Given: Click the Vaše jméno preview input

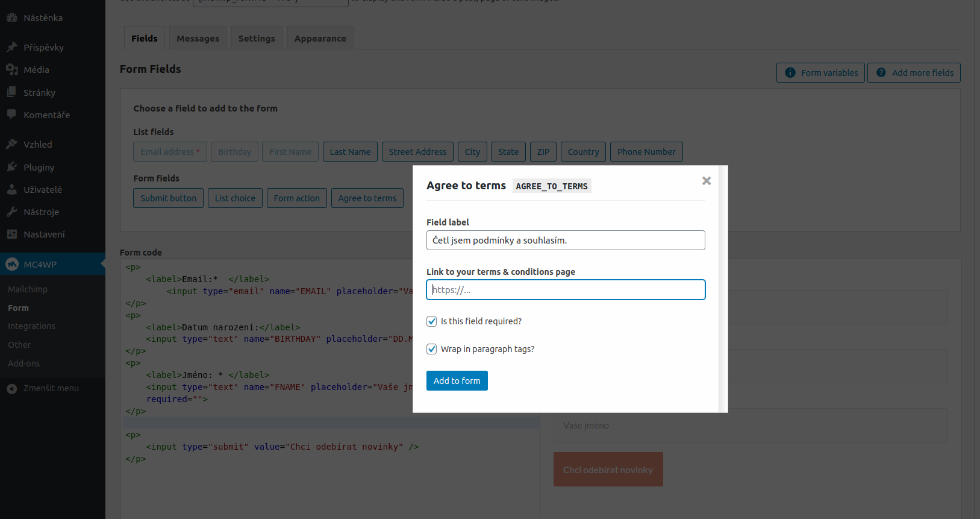Looking at the screenshot, I should (750, 425).
